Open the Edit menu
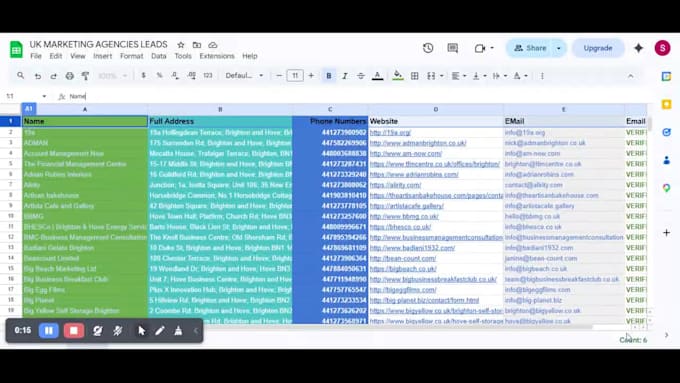Viewport: 680px width, 383px height. click(x=56, y=56)
